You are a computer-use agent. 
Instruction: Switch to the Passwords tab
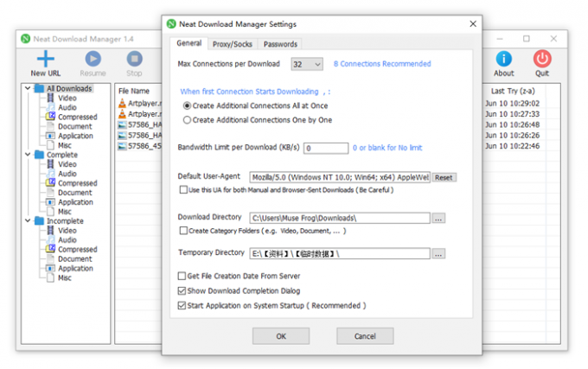tap(280, 44)
